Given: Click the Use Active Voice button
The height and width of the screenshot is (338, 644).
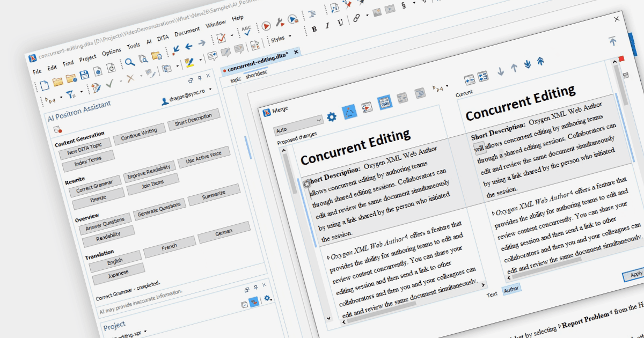Looking at the screenshot, I should click(x=203, y=157).
